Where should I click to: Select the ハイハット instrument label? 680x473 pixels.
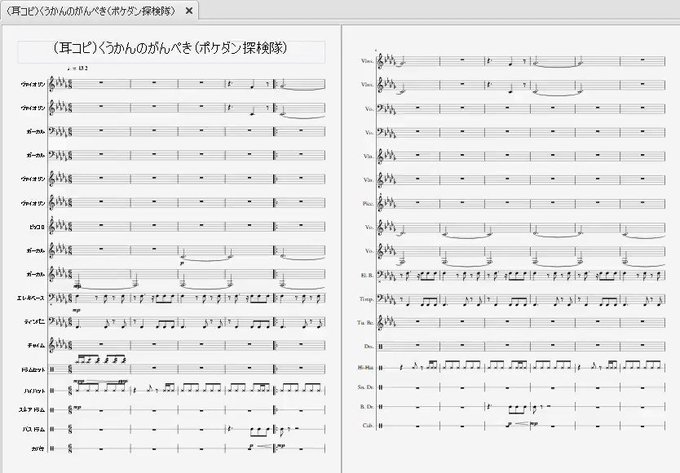[34, 391]
